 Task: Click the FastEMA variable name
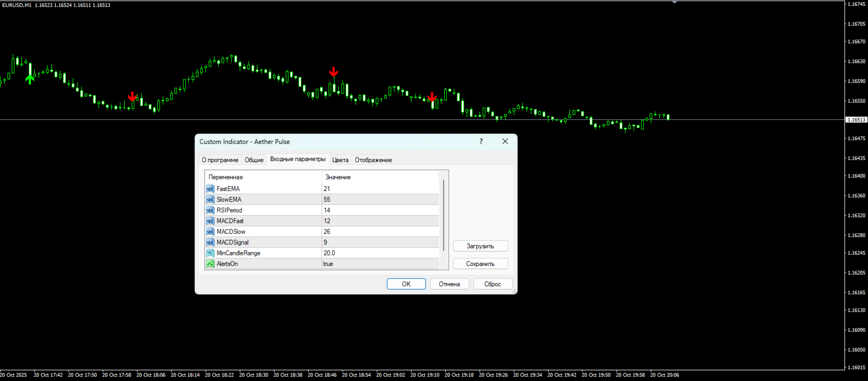click(228, 189)
